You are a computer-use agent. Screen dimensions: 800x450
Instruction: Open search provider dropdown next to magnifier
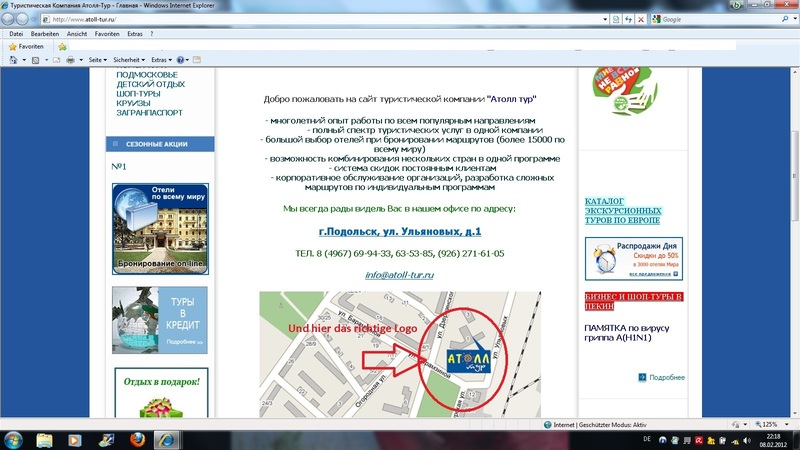[x=793, y=19]
